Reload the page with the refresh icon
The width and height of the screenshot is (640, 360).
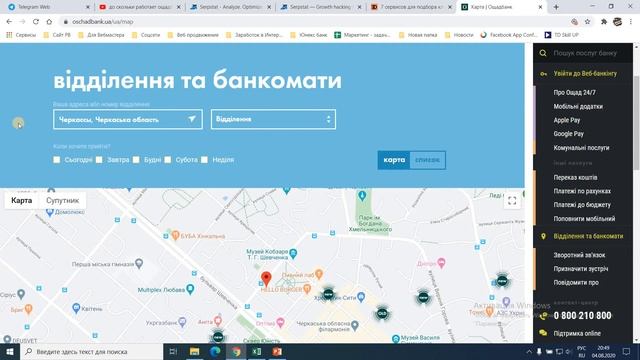pos(36,22)
